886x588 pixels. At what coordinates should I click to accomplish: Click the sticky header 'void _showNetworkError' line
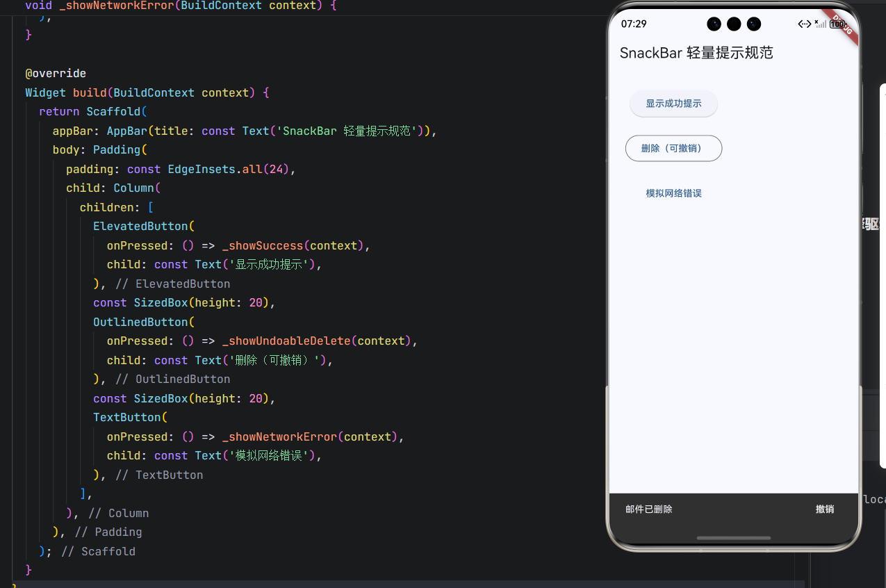(x=181, y=6)
